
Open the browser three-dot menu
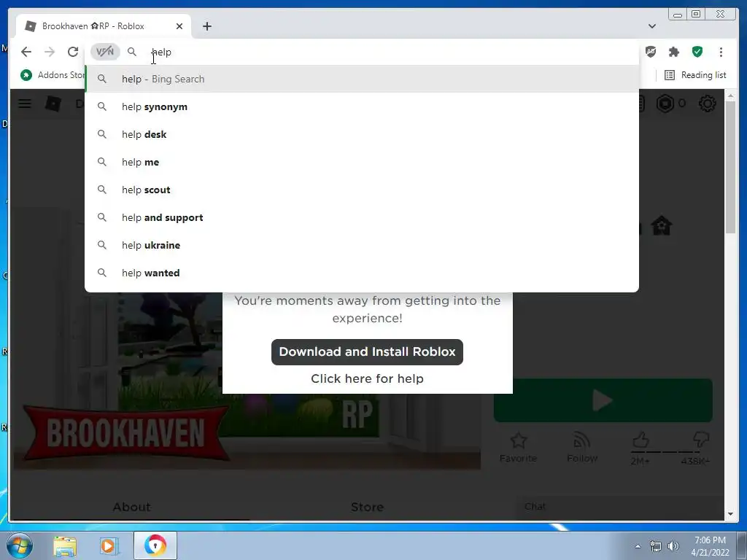(721, 52)
